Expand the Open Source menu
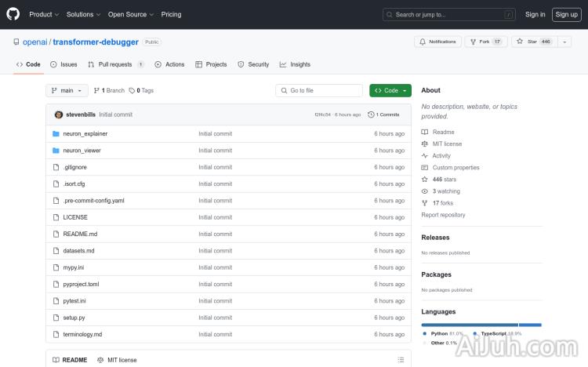 pos(131,14)
